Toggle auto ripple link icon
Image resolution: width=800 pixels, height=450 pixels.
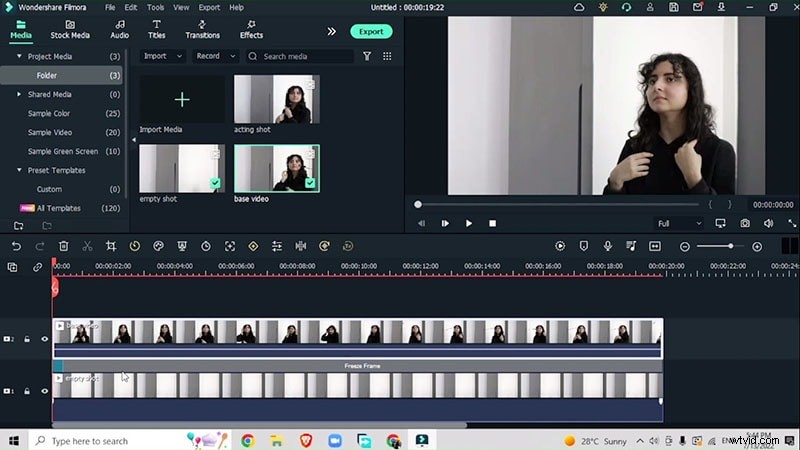[x=37, y=267]
